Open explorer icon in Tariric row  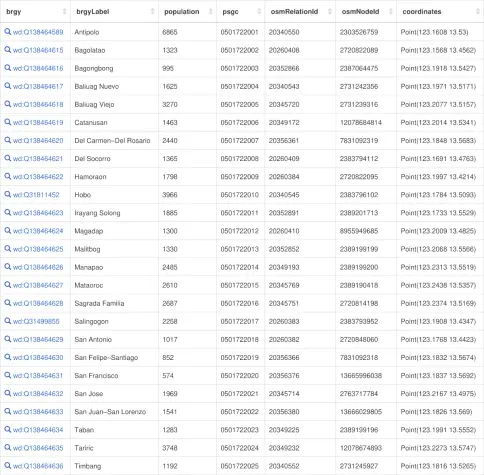pyautogui.click(x=7, y=447)
